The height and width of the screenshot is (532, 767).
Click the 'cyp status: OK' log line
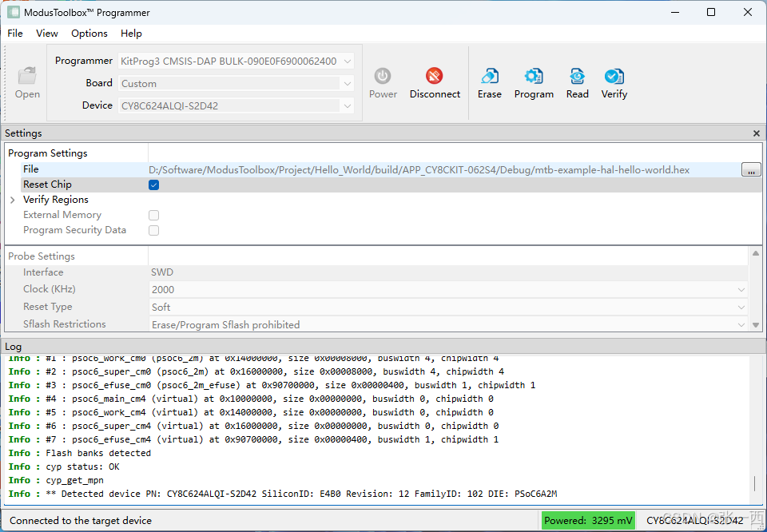[x=64, y=466]
